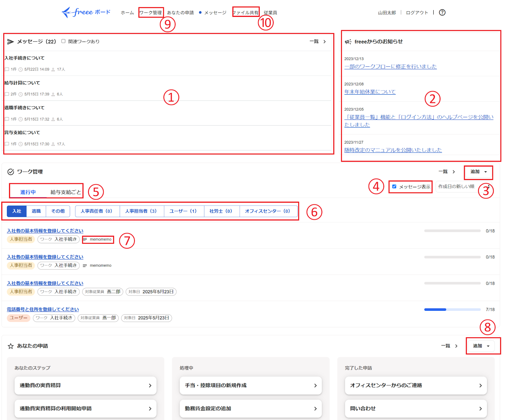Expand the あなたの申請 追加 dropdown
505x420 pixels.
click(481, 346)
